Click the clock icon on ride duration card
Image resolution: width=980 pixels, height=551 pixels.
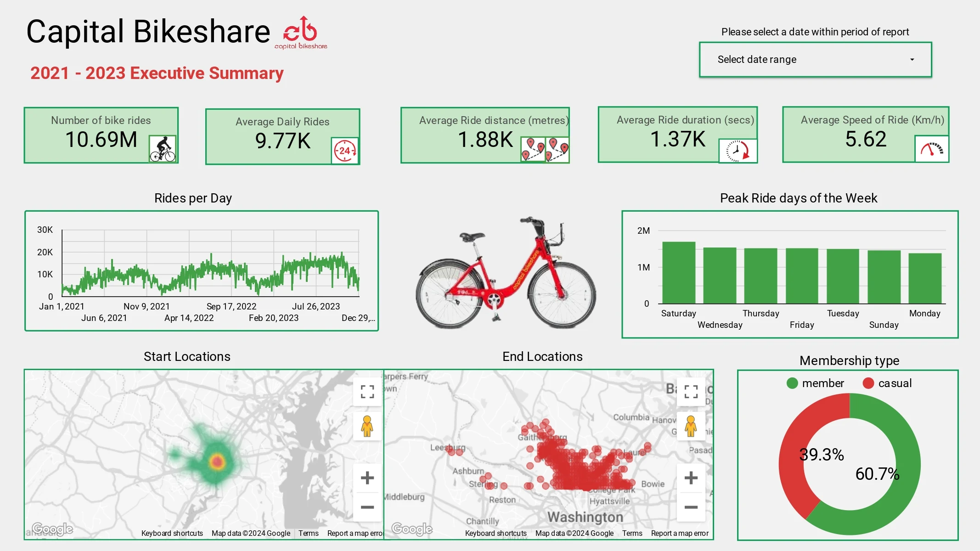(x=738, y=150)
